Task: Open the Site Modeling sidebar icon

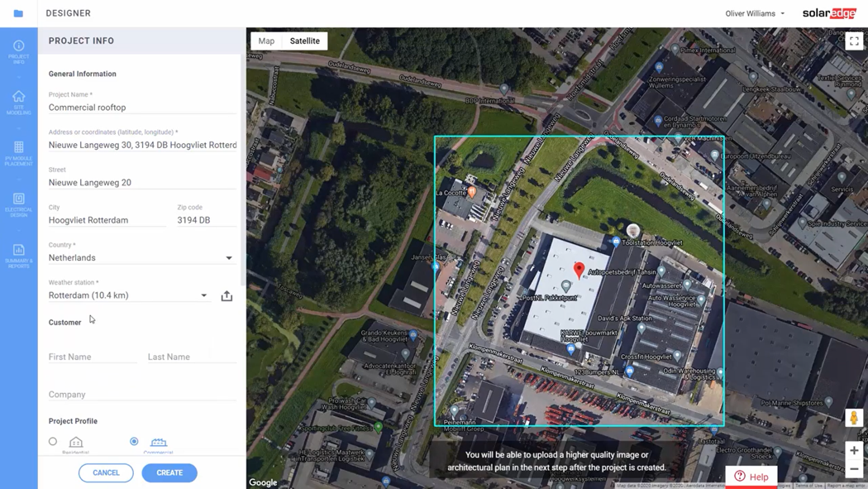Action: 18,102
